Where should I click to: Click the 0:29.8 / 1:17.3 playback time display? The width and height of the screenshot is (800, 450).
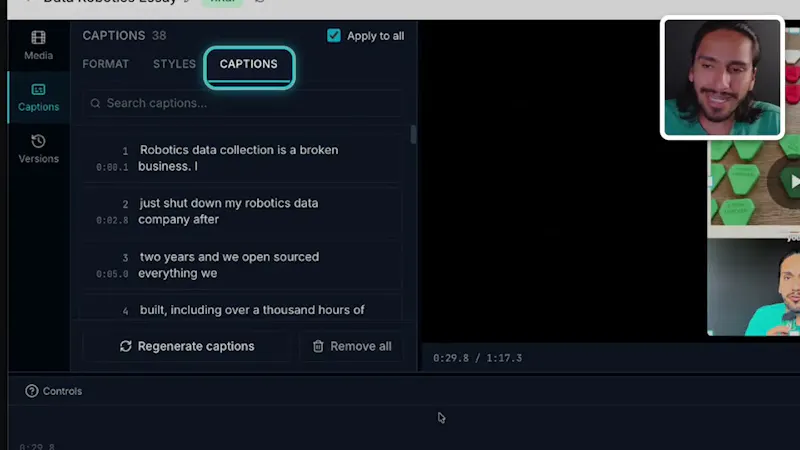coord(478,358)
